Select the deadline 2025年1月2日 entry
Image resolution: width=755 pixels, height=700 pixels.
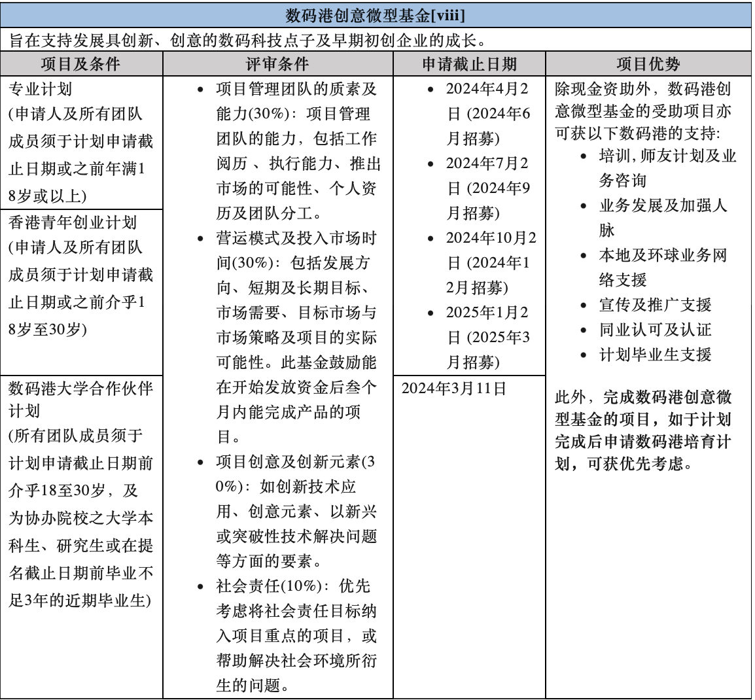(488, 338)
